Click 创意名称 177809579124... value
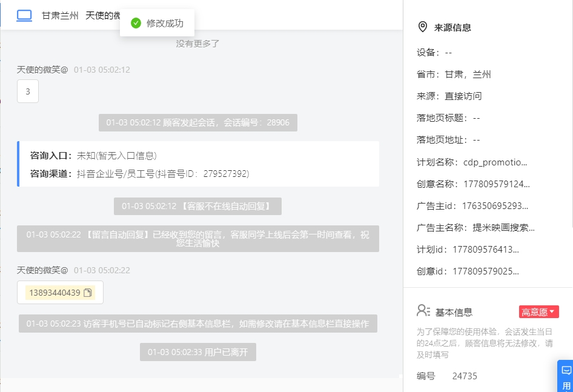 click(497, 184)
